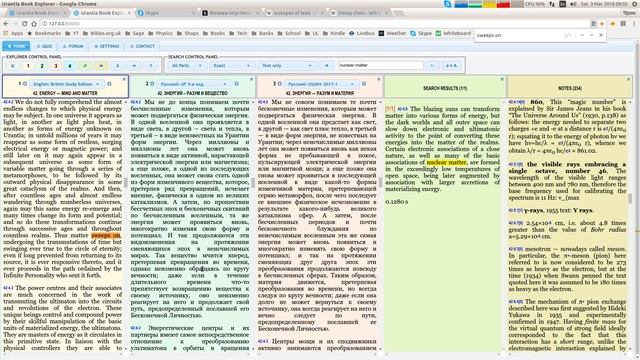Close the Notes panel
This screenshot has height=360, width=640.
[x=629, y=79]
